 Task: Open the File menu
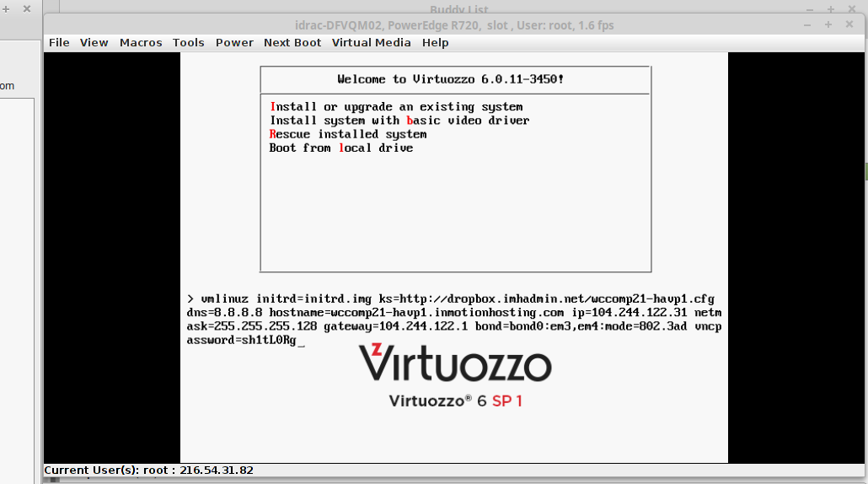click(59, 43)
